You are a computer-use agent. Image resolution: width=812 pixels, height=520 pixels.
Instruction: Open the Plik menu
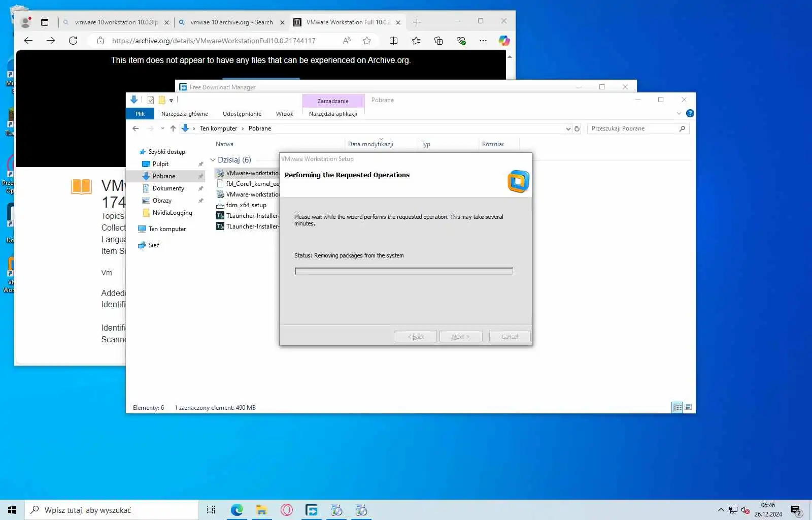(x=140, y=114)
